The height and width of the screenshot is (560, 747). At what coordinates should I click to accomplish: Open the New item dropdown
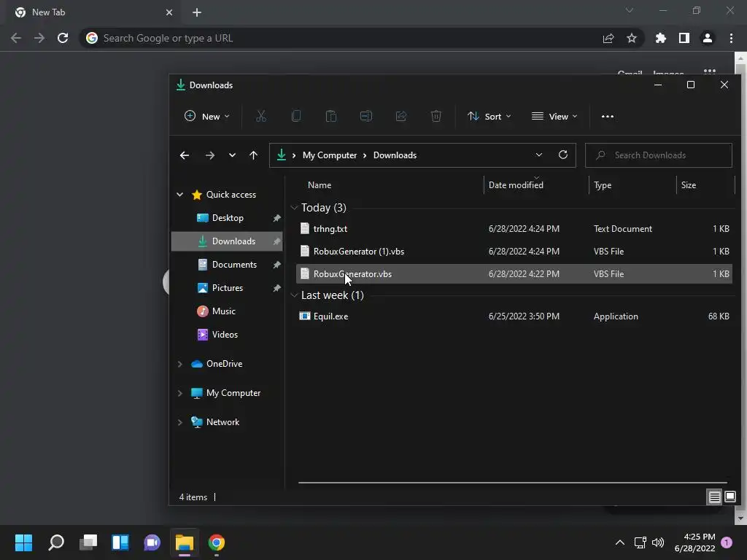click(207, 116)
